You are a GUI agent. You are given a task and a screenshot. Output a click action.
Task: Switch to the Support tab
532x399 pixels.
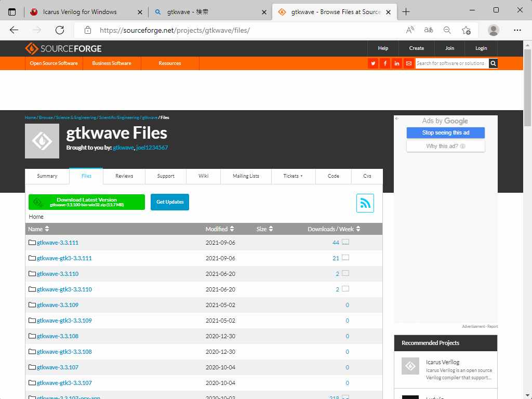(166, 176)
